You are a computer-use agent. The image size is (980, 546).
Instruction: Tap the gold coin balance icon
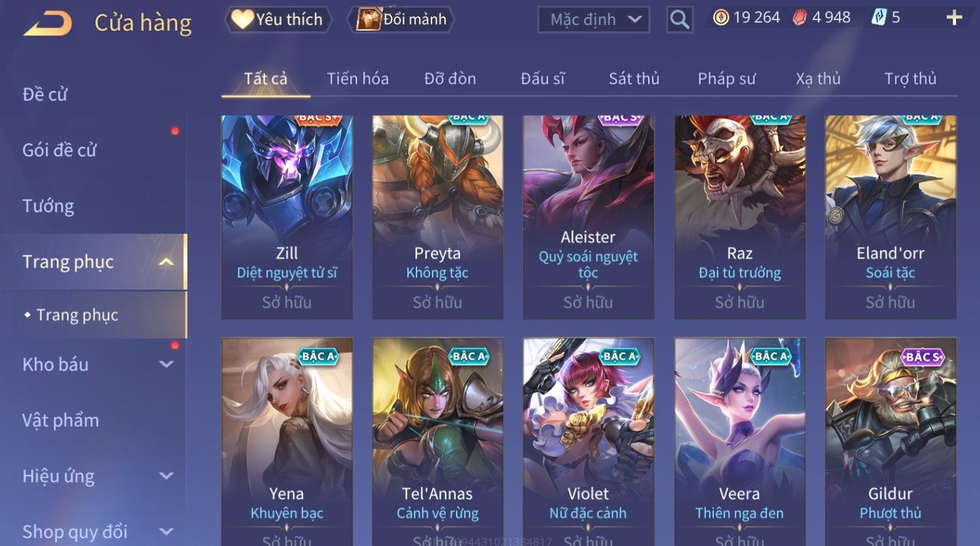click(x=720, y=18)
